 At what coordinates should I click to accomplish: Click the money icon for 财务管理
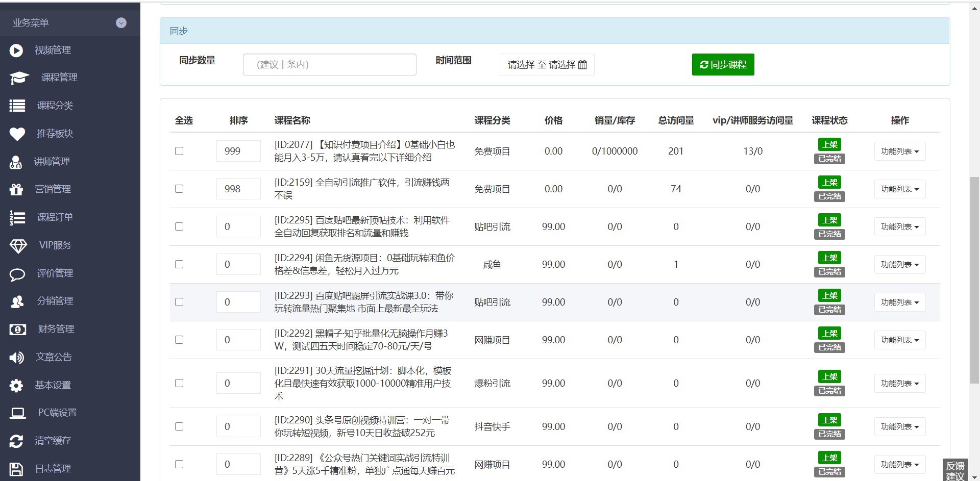tap(18, 329)
